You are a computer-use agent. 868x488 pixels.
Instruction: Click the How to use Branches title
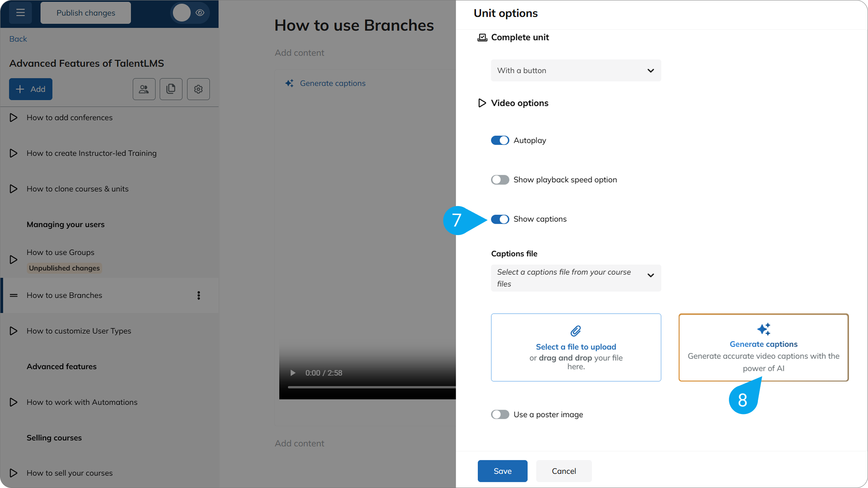coord(354,25)
